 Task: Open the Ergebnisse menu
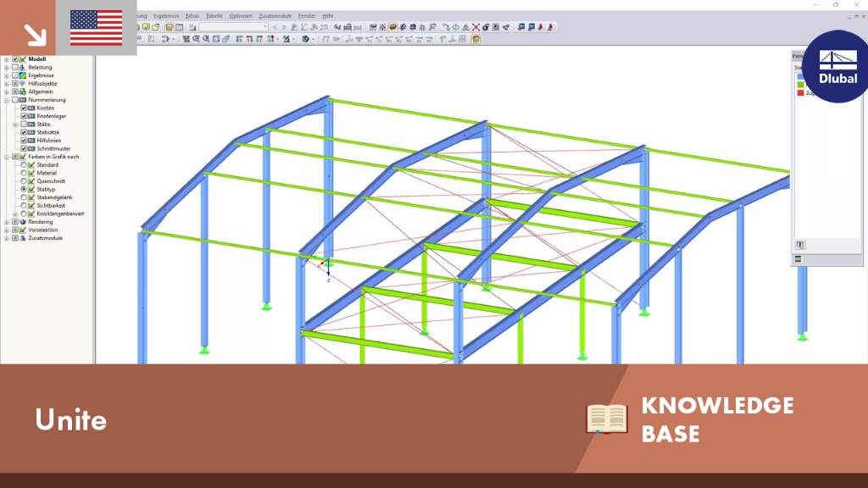point(166,16)
